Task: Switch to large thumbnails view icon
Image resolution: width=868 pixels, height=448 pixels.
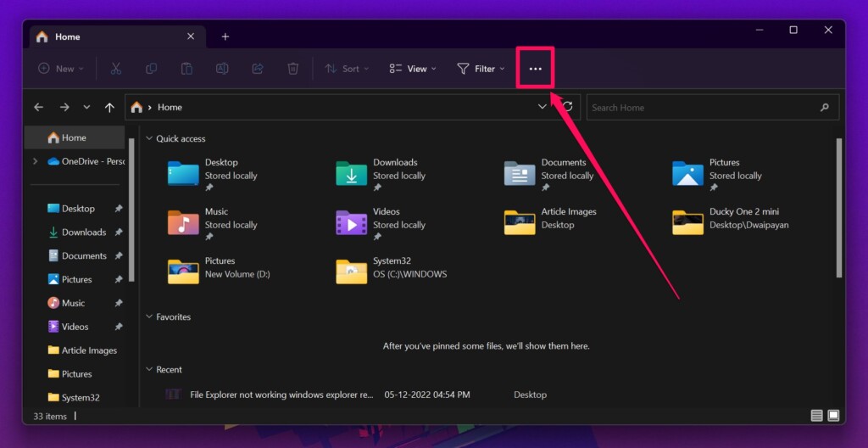Action: 833,416
